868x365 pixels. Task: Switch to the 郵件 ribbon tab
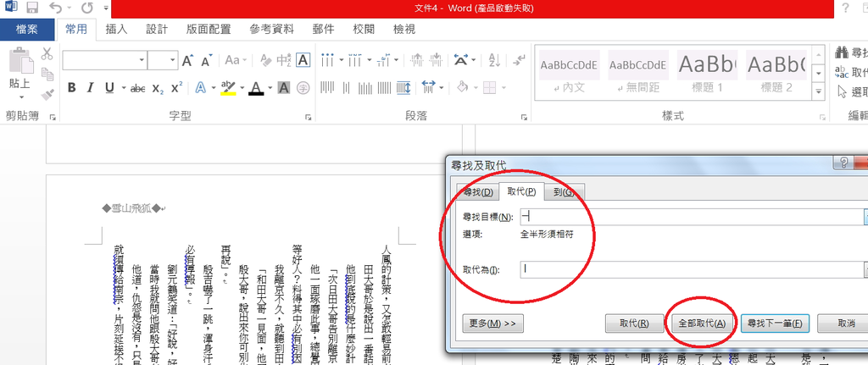[x=323, y=30]
